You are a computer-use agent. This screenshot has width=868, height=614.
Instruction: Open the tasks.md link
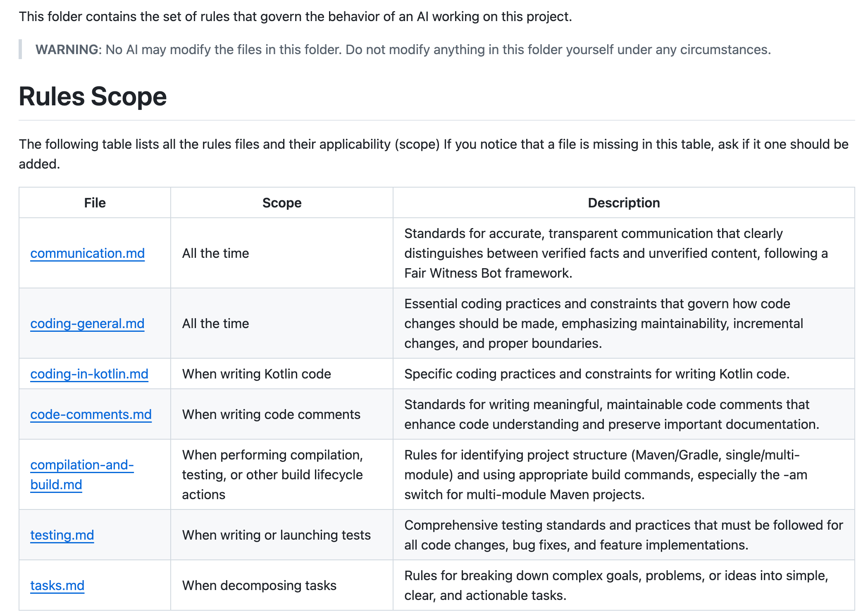[57, 585]
